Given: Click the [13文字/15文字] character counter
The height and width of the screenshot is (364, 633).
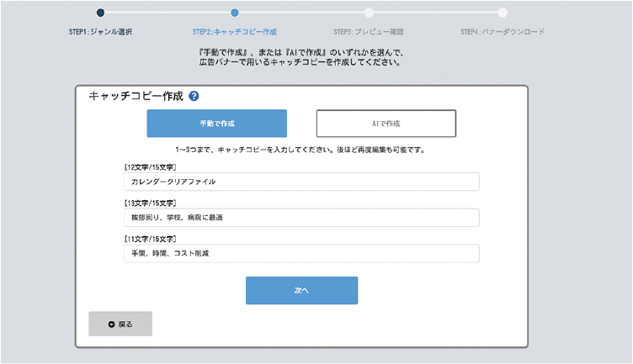Looking at the screenshot, I should 149,203.
